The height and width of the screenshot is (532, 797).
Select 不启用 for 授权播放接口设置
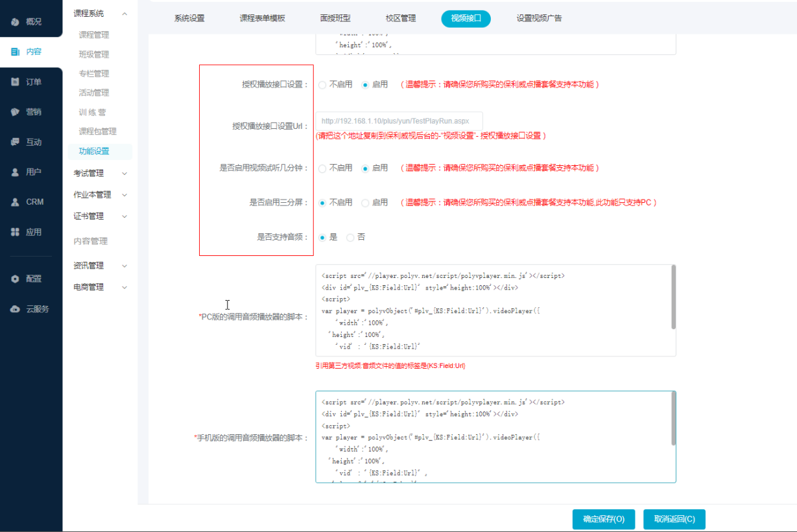(x=322, y=85)
